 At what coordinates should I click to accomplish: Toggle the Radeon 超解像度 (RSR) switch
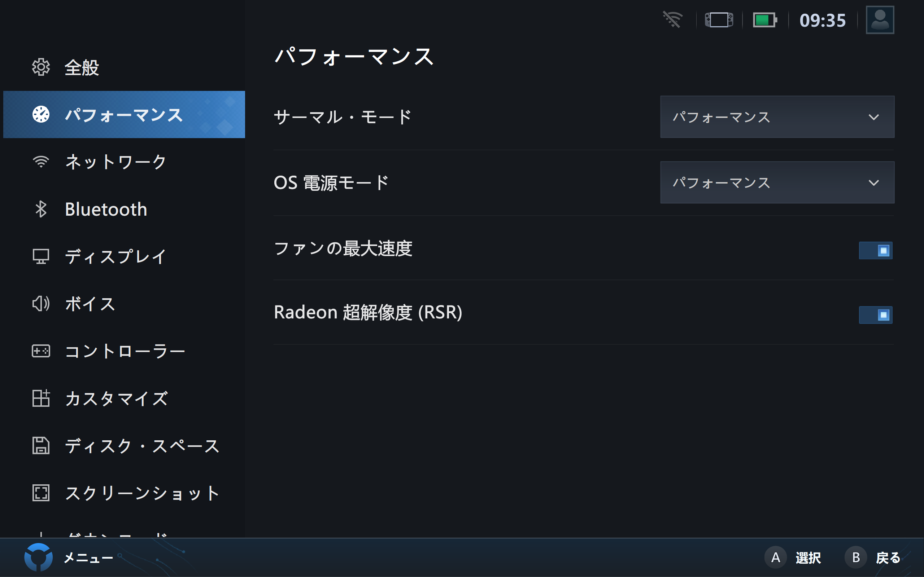[875, 315]
